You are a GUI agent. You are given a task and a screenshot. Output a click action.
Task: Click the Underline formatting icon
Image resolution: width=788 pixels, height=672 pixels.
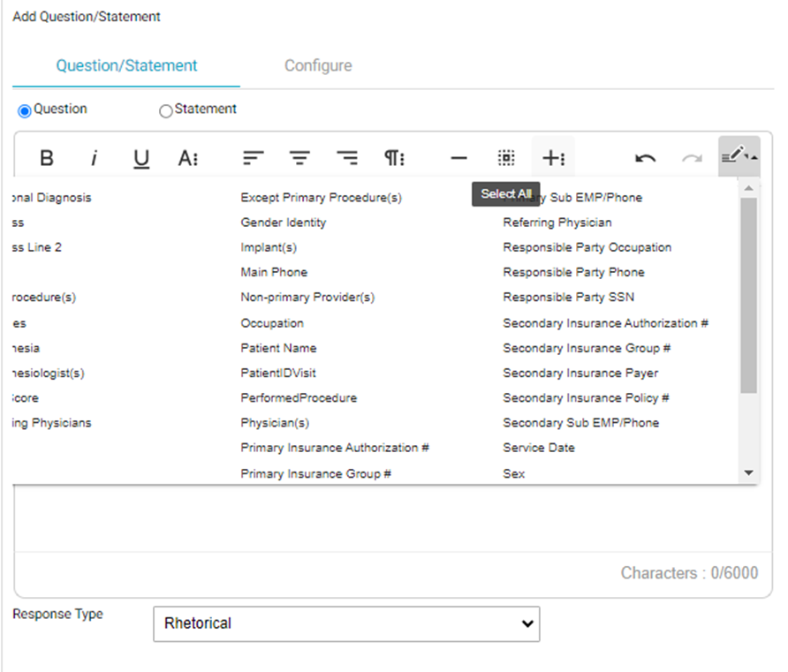point(141,158)
